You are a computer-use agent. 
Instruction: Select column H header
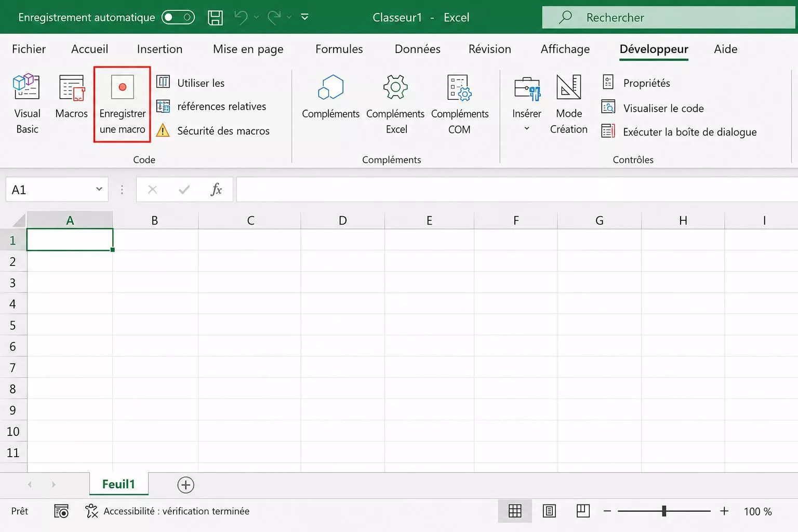[x=683, y=220]
